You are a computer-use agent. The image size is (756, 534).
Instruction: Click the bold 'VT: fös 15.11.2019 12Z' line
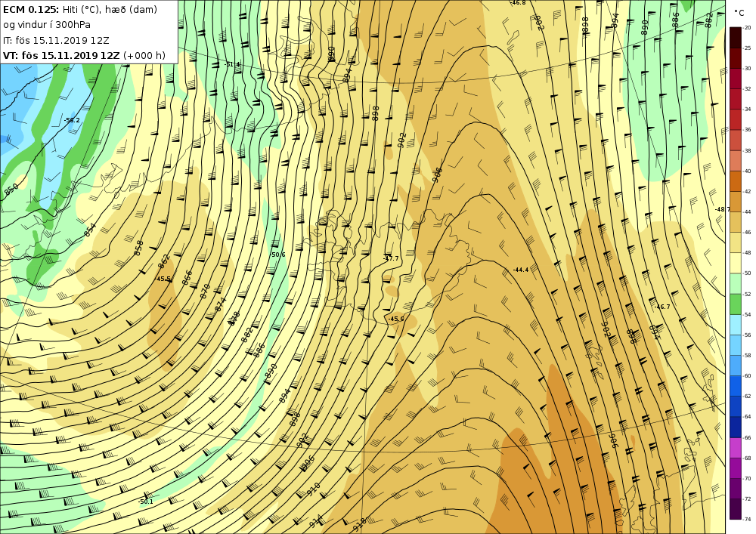click(x=61, y=55)
